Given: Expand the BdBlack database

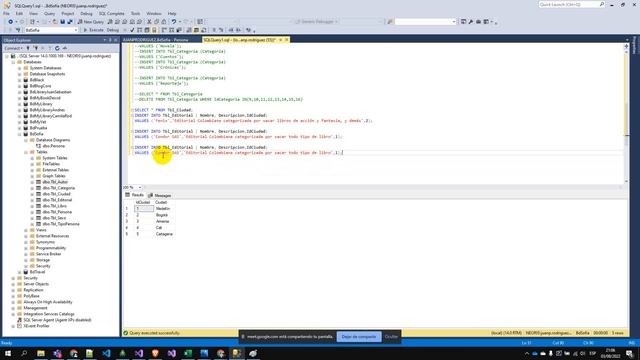Looking at the screenshot, I should click(x=20, y=80).
